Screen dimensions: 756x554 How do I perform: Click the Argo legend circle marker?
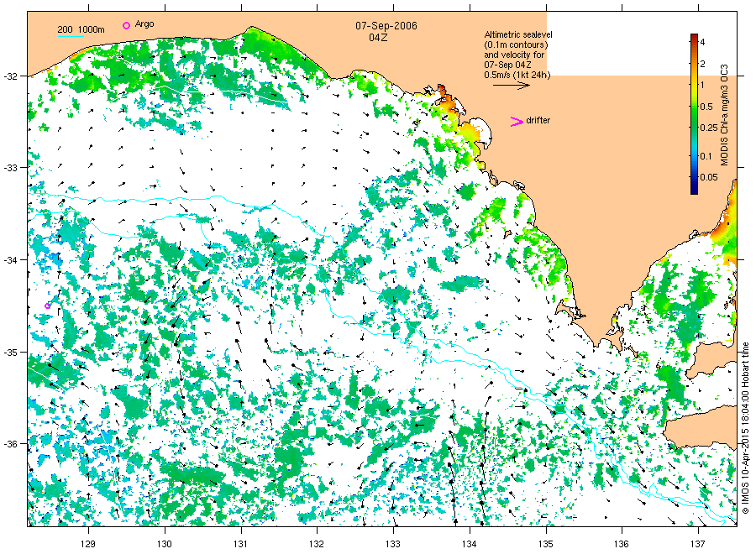pyautogui.click(x=126, y=25)
